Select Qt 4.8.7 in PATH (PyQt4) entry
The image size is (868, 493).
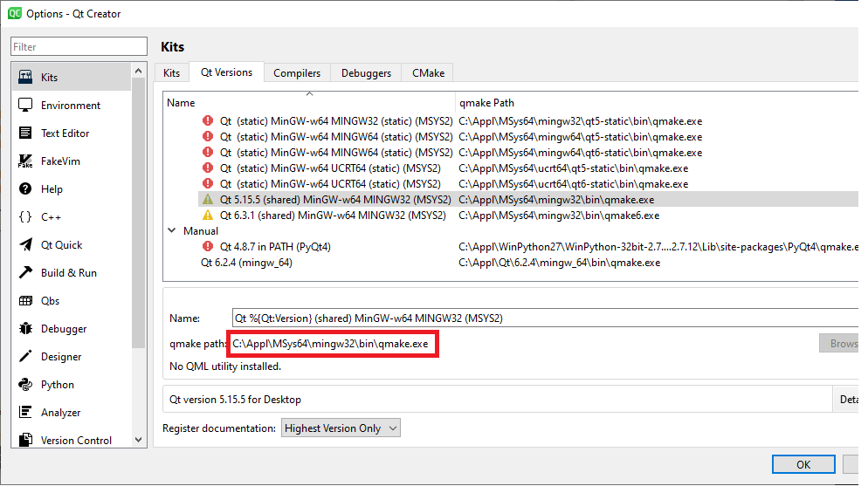coord(275,246)
